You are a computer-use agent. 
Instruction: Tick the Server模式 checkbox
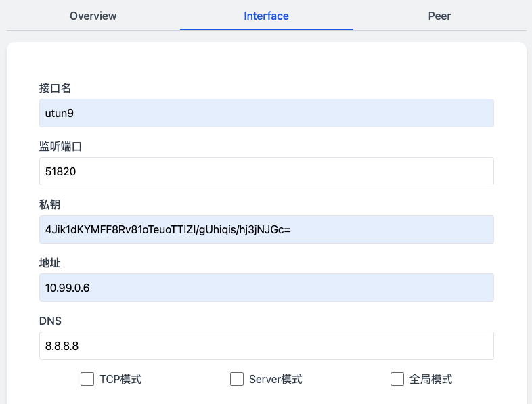click(x=237, y=379)
